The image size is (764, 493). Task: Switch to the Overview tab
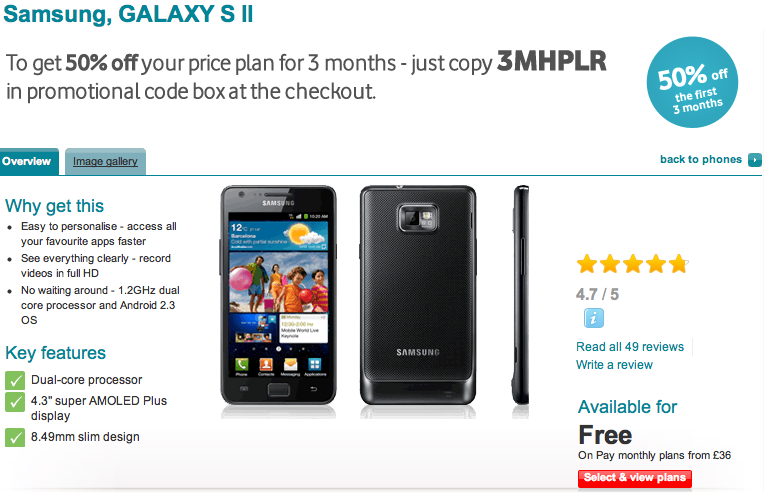coord(29,162)
